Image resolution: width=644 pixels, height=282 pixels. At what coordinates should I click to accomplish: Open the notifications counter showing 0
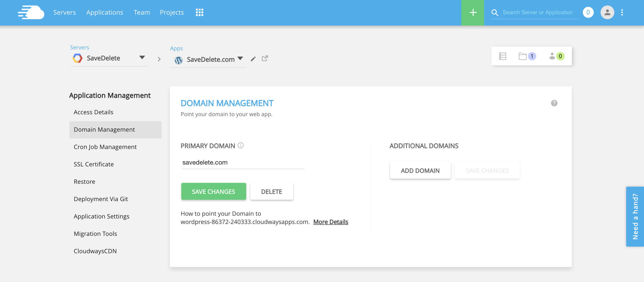588,12
